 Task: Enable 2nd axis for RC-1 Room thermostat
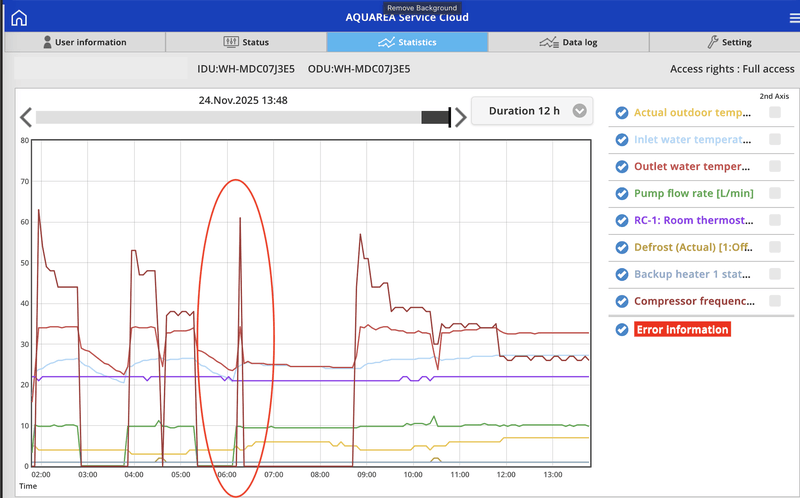coord(774,220)
